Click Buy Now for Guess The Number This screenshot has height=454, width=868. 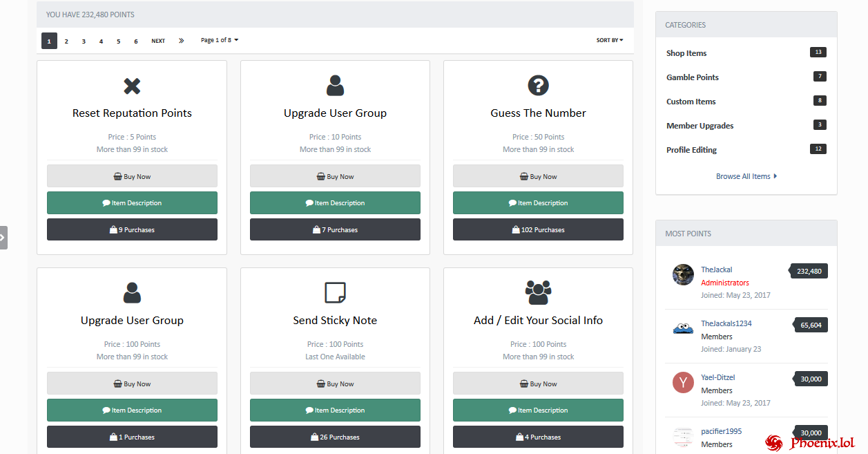pos(538,176)
